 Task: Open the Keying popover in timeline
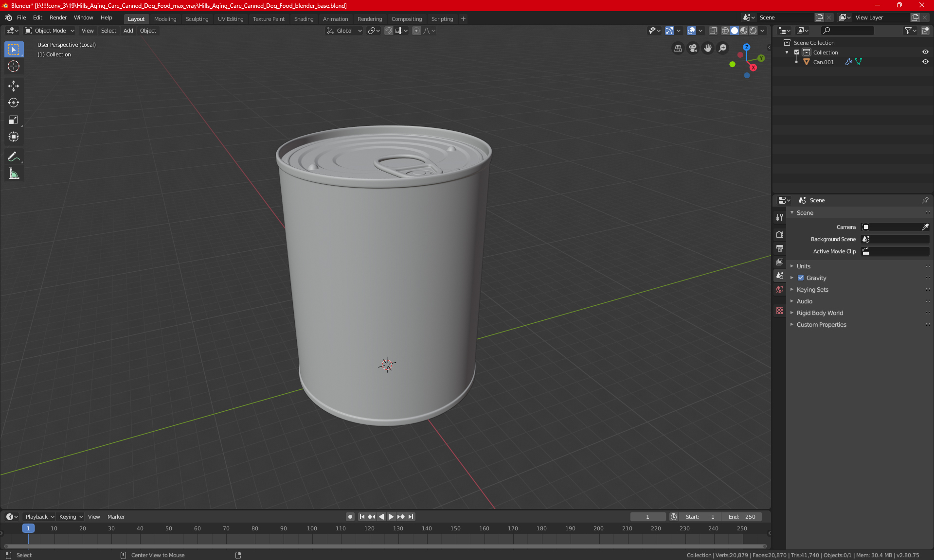coord(71,517)
